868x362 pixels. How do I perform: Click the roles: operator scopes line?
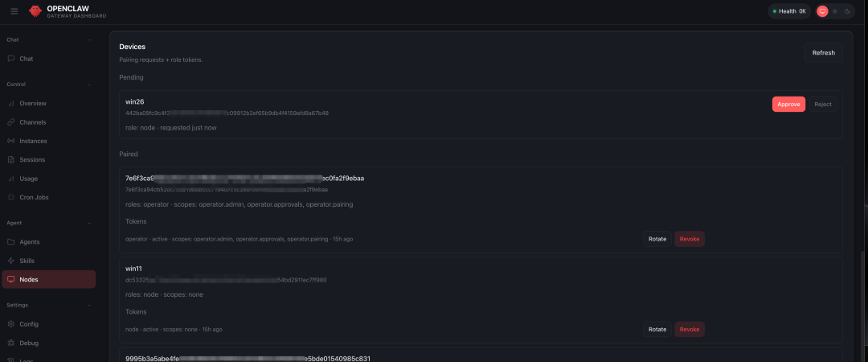[240, 204]
